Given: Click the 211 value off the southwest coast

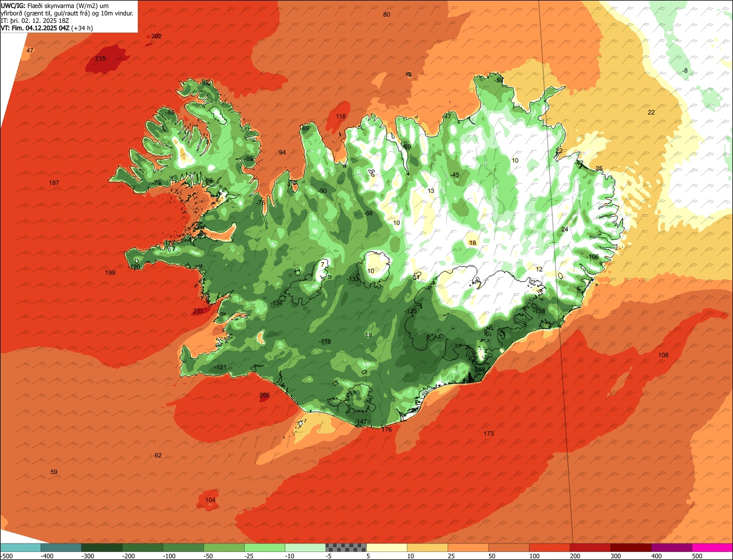Looking at the screenshot, I should click(198, 311).
